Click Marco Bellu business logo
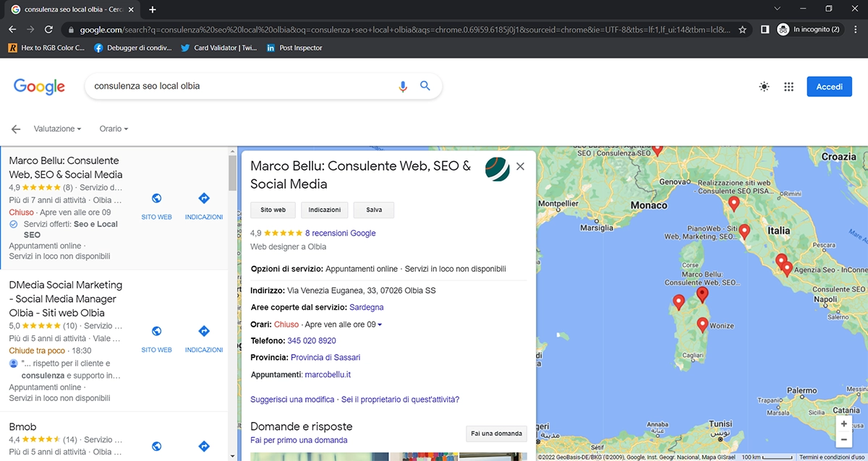Screen dimensions: 868x461 498,168
